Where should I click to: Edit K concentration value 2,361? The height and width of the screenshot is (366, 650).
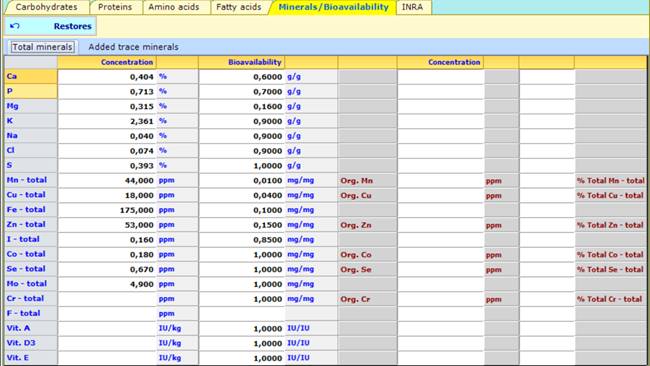pyautogui.click(x=107, y=121)
